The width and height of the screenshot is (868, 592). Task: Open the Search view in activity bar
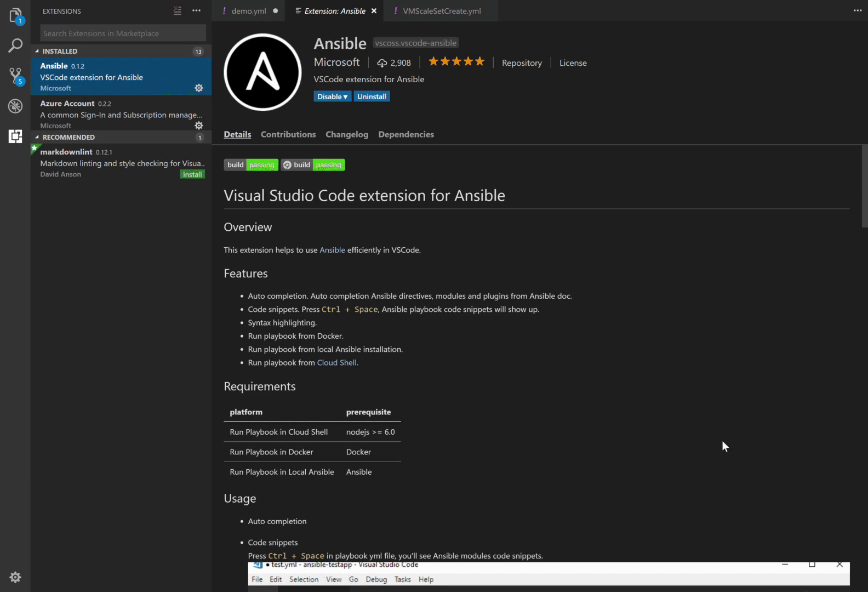tap(15, 45)
